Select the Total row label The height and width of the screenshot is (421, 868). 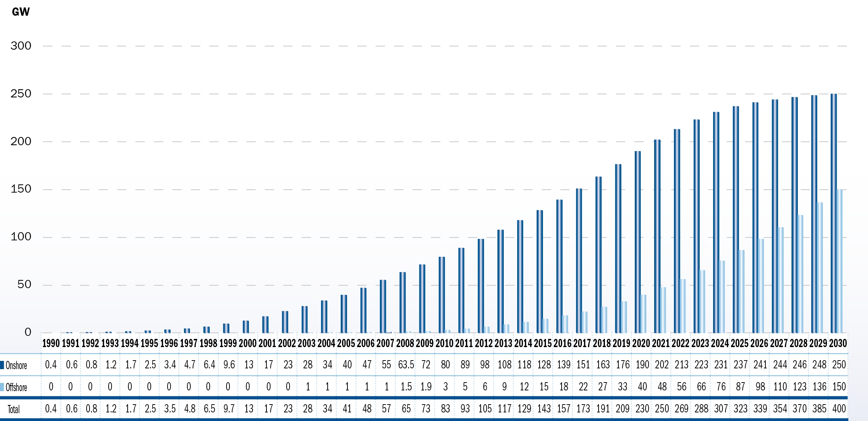pyautogui.click(x=14, y=409)
